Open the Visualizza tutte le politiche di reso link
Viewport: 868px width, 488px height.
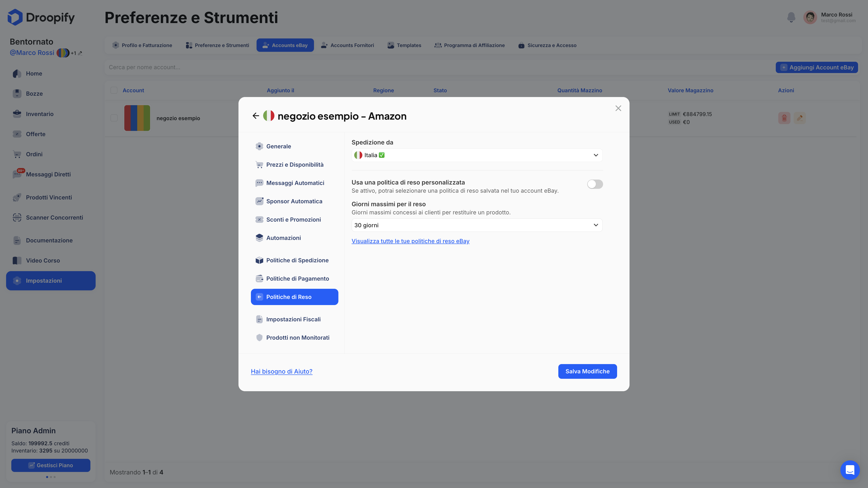[x=410, y=241]
